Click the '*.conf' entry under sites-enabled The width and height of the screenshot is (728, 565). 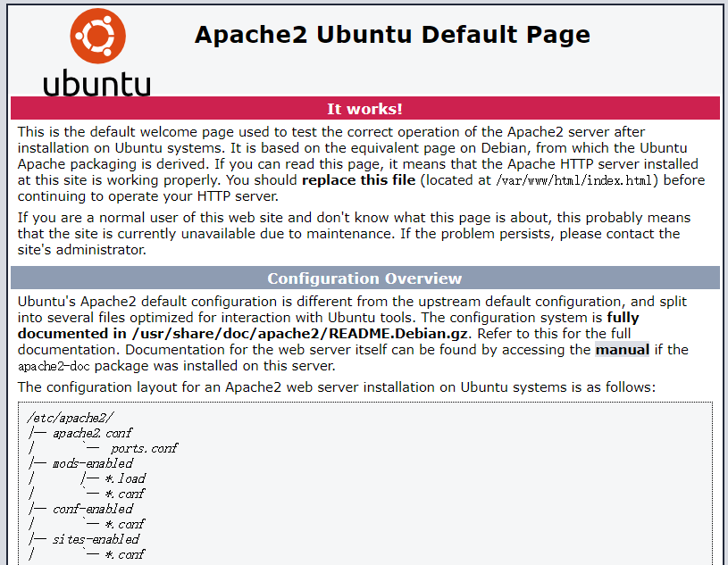[124, 554]
